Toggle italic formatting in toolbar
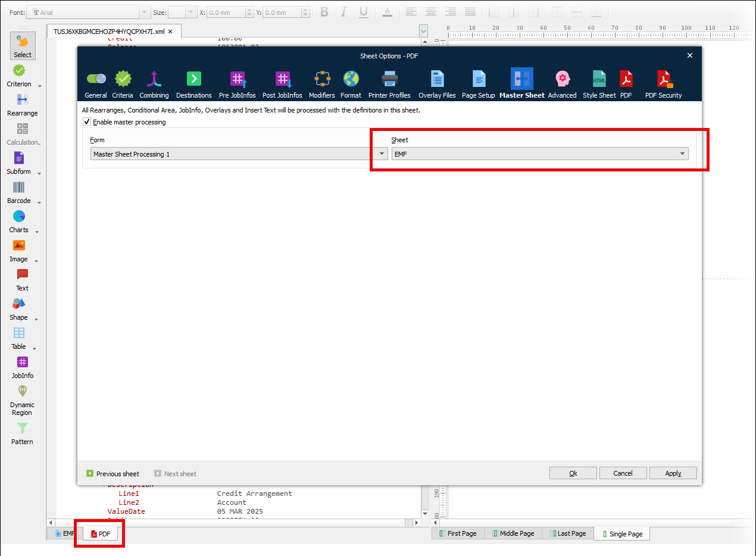Screen dimensions: 756x556 (x=343, y=12)
